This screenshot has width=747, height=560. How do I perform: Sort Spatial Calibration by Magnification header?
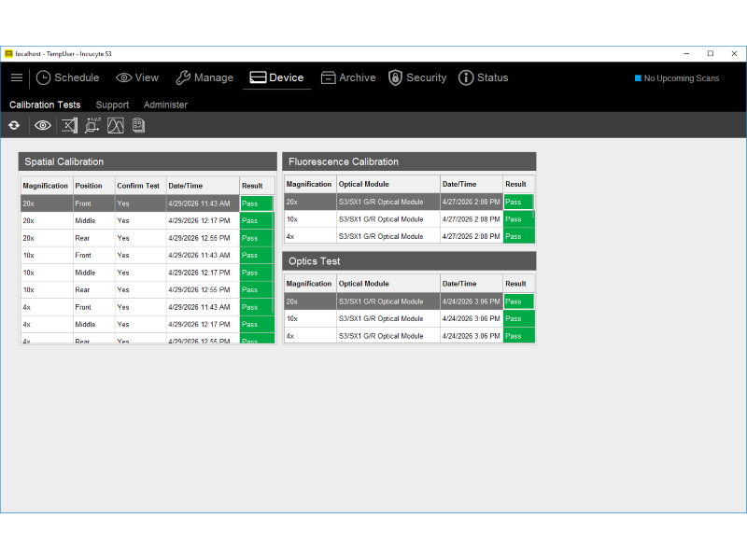point(46,186)
